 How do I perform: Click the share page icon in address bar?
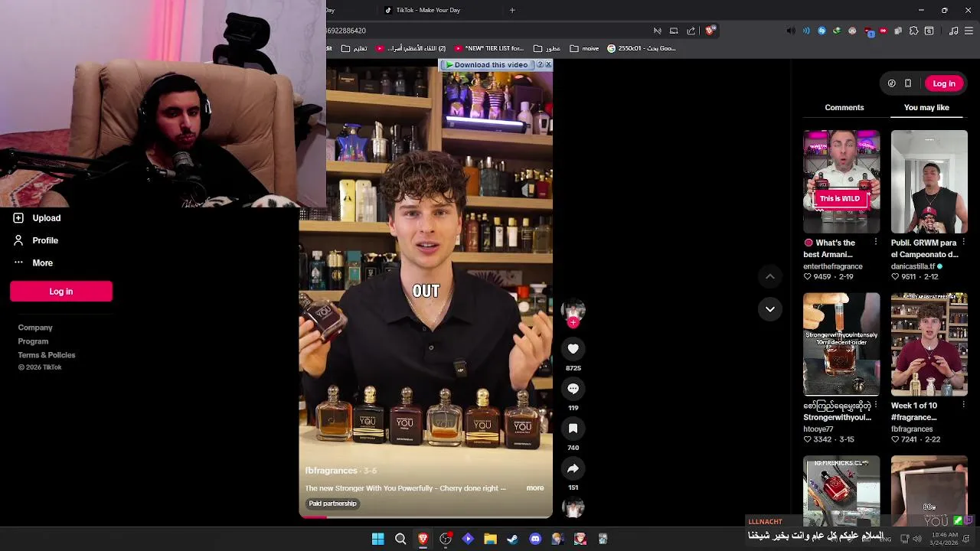[691, 31]
